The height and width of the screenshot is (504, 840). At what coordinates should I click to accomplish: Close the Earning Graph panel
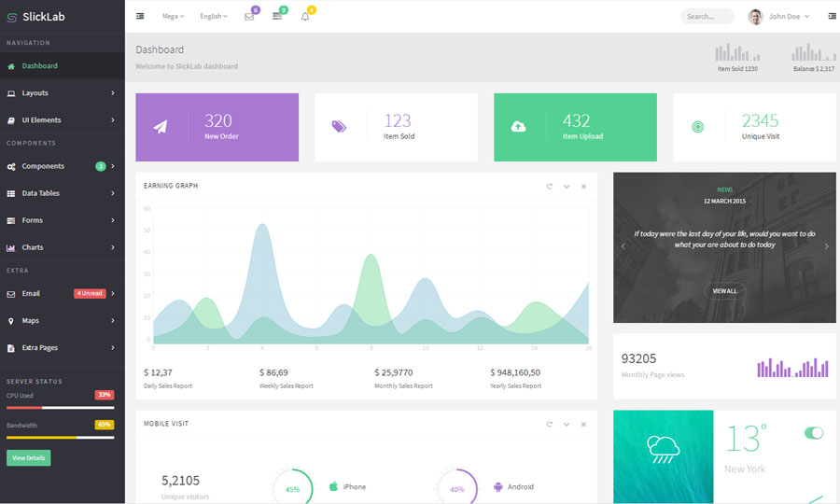[x=583, y=186]
